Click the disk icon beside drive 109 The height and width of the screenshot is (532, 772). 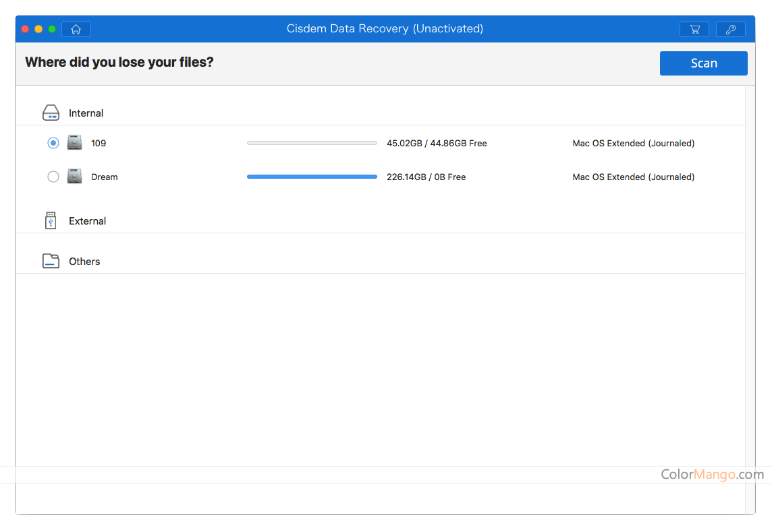point(74,143)
